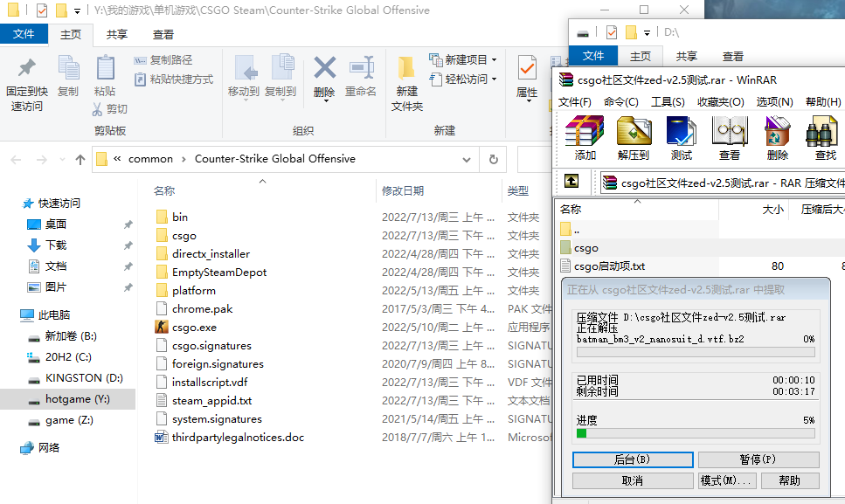Screen dimensions: 845x504
Task: Click the WinRAR 测试 (Test) icon
Action: tap(682, 138)
